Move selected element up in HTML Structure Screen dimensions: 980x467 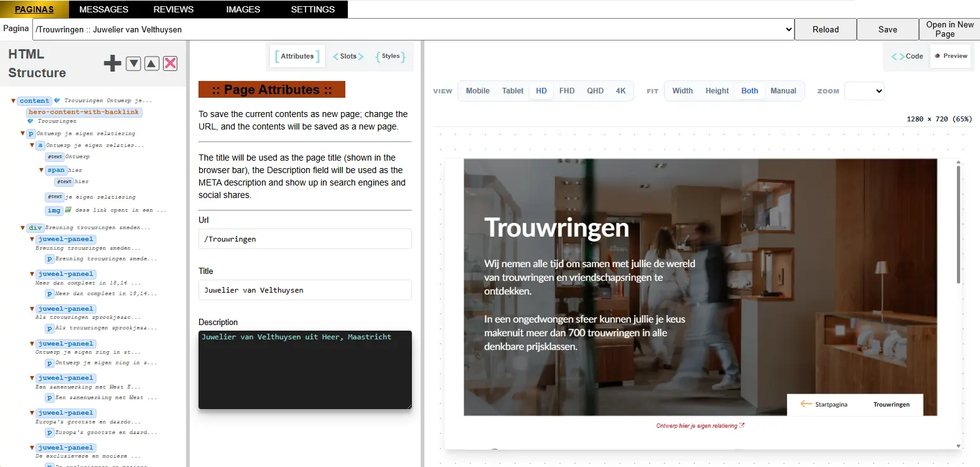tap(152, 63)
